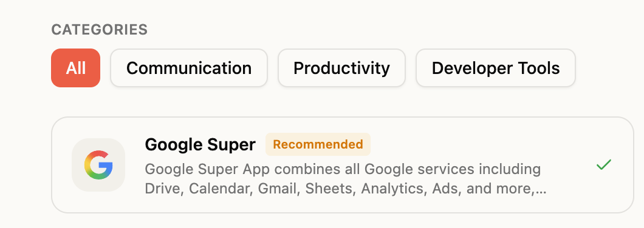
Task: Show the Developer Tools category
Action: (496, 68)
